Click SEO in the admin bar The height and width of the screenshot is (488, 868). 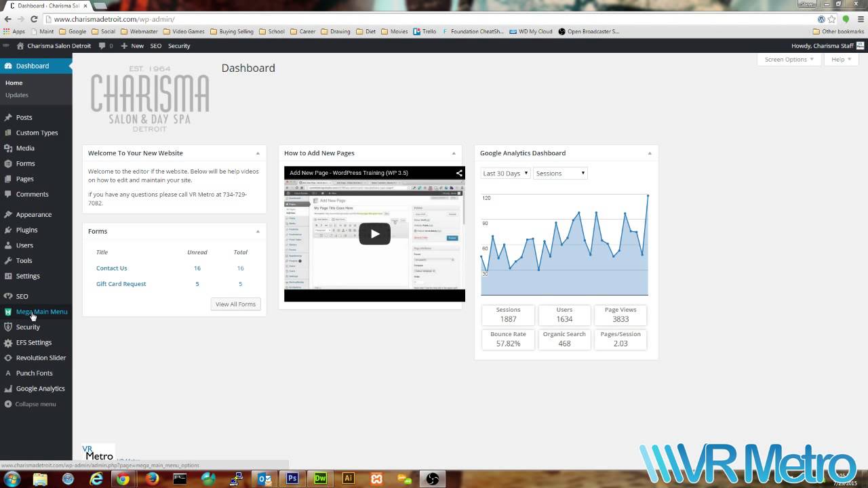tap(156, 46)
